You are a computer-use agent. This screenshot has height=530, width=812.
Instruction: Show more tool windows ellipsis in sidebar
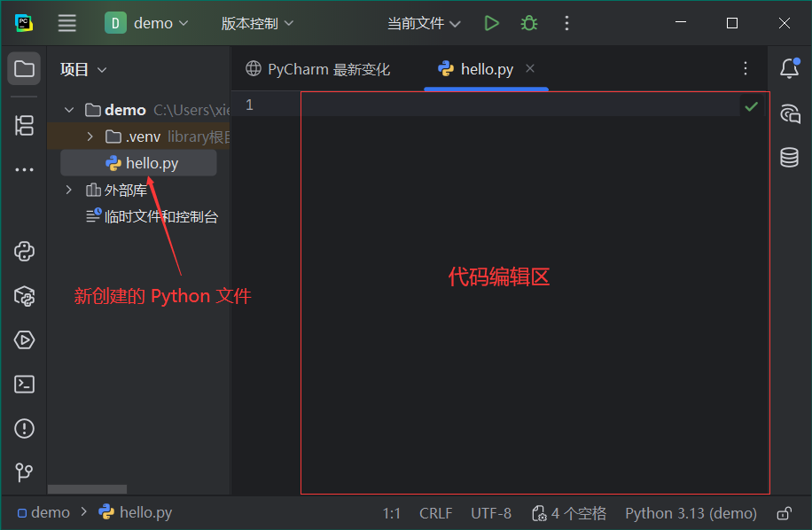(x=24, y=170)
